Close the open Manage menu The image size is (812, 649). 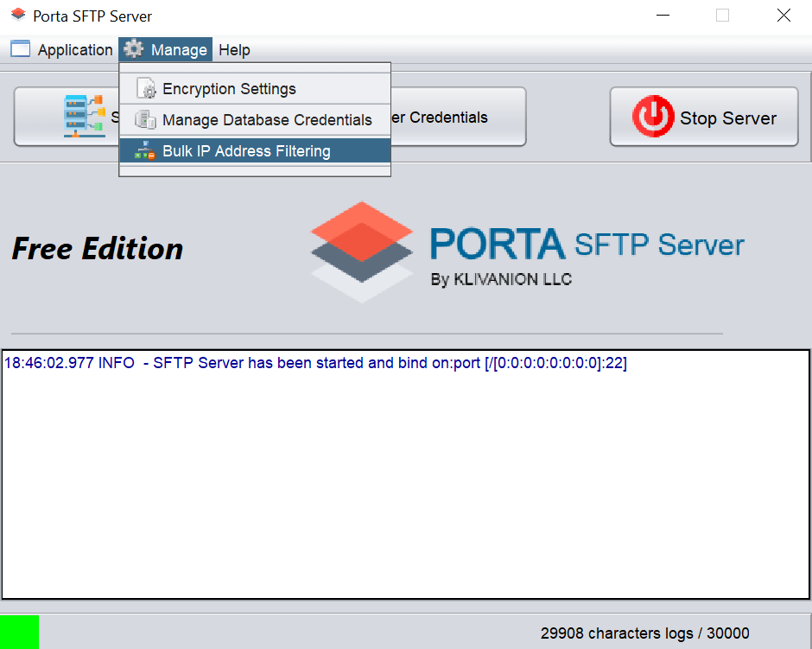165,50
